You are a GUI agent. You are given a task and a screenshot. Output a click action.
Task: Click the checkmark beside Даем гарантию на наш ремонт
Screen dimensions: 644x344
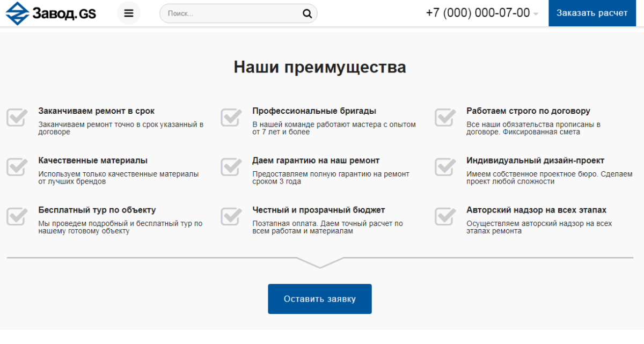pos(230,167)
